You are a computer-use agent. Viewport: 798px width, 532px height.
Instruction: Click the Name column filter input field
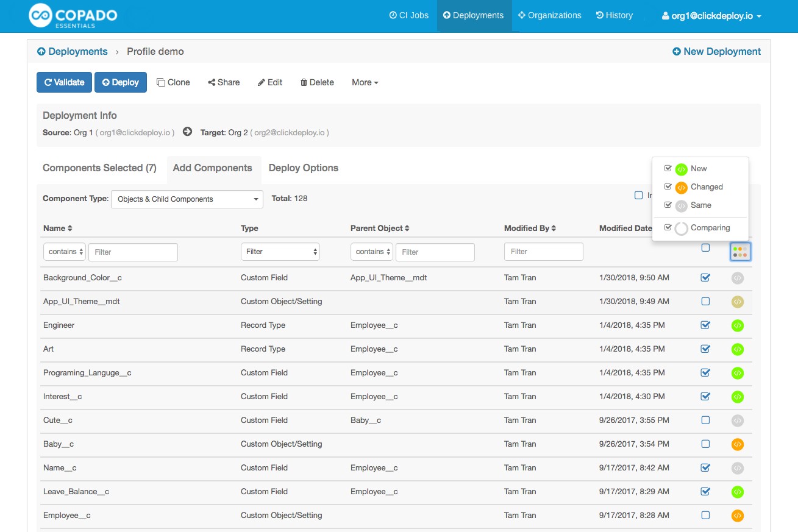point(133,252)
